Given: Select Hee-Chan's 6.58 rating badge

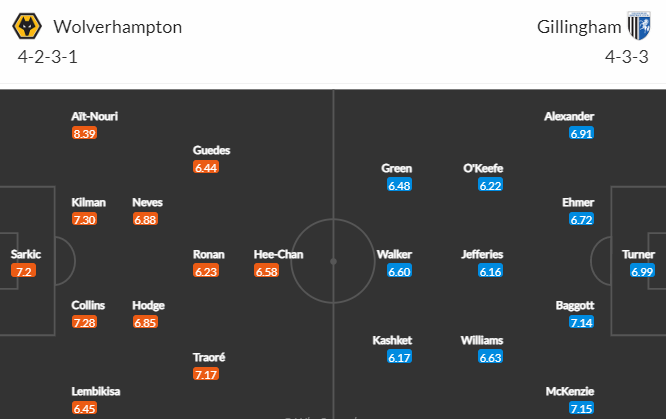Looking at the screenshot, I should tap(266, 271).
